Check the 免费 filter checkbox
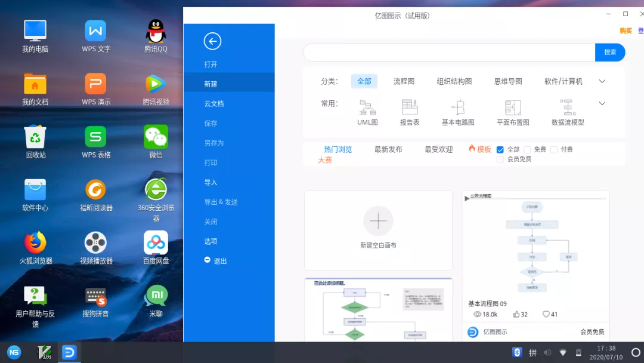644x363 pixels. [x=527, y=150]
